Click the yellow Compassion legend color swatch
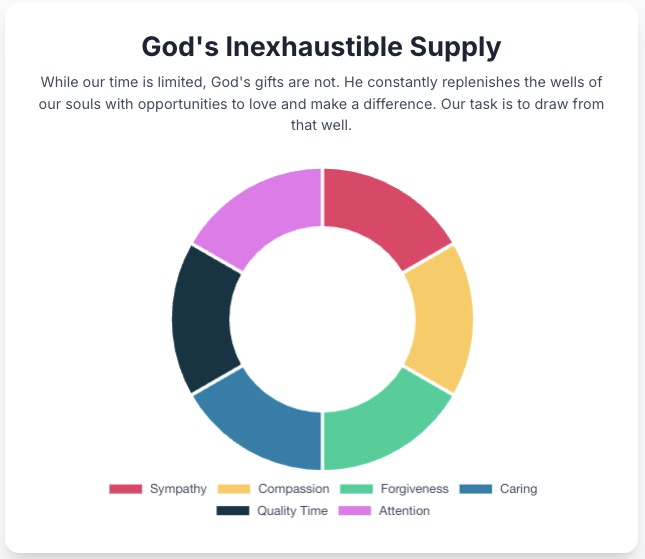This screenshot has height=559, width=645. click(x=234, y=489)
